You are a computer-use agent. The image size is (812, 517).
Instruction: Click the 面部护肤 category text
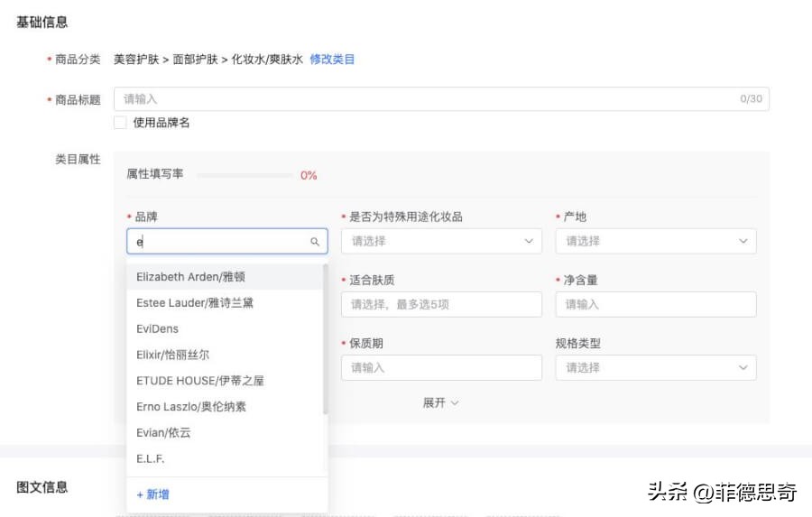coord(195,60)
